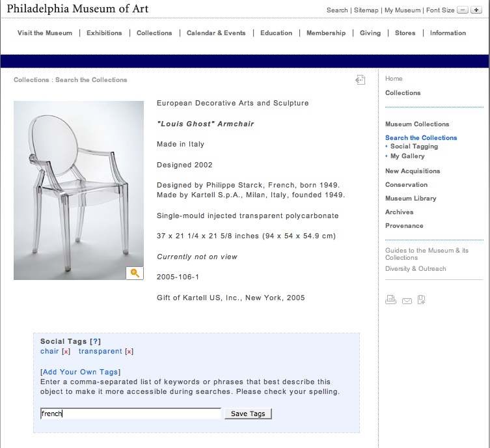The height and width of the screenshot is (448, 490).
Task: Open the Education menu
Action: point(277,33)
